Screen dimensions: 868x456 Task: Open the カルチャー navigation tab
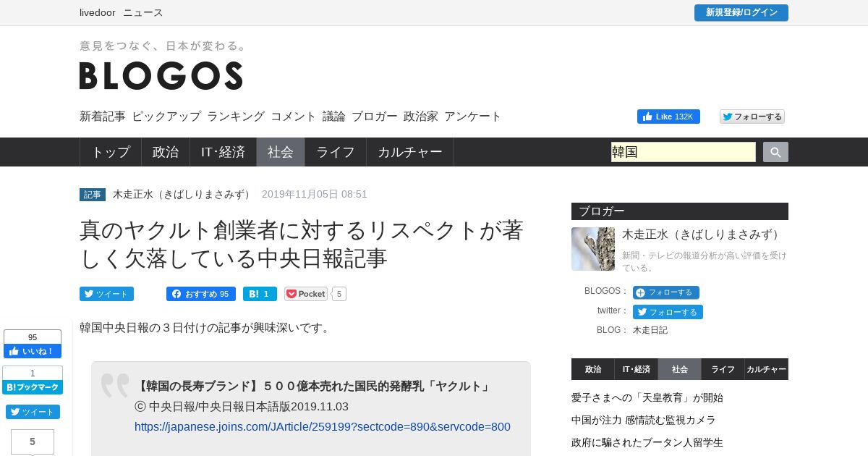coord(410,152)
